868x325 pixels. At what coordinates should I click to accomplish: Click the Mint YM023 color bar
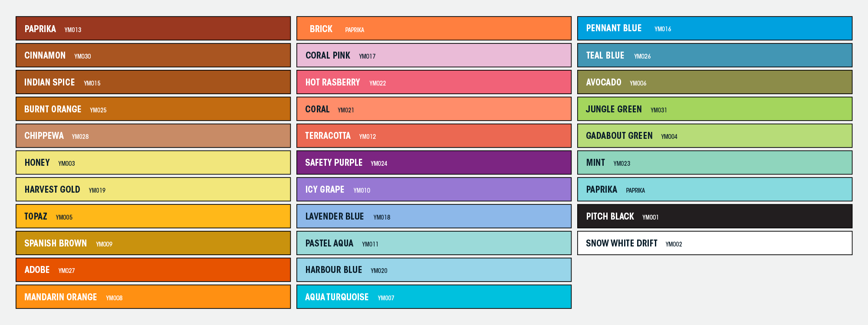coord(715,162)
